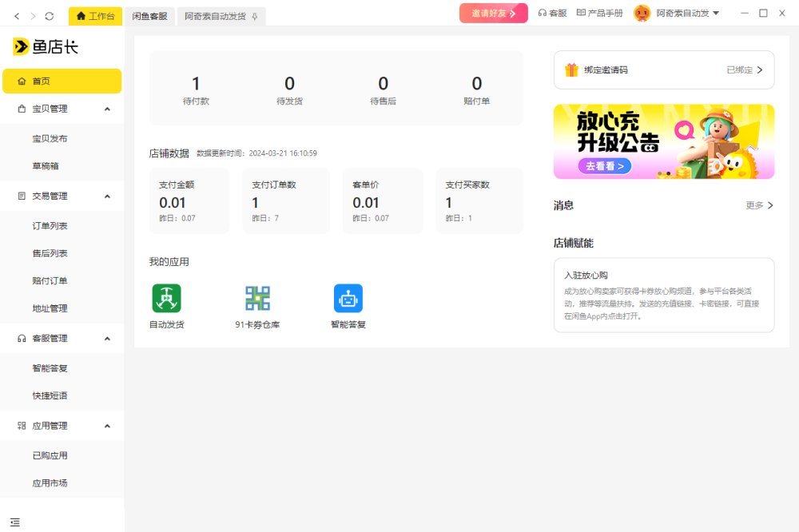Click the refresh icon in the title bar
This screenshot has width=799, height=532.
pyautogui.click(x=50, y=16)
